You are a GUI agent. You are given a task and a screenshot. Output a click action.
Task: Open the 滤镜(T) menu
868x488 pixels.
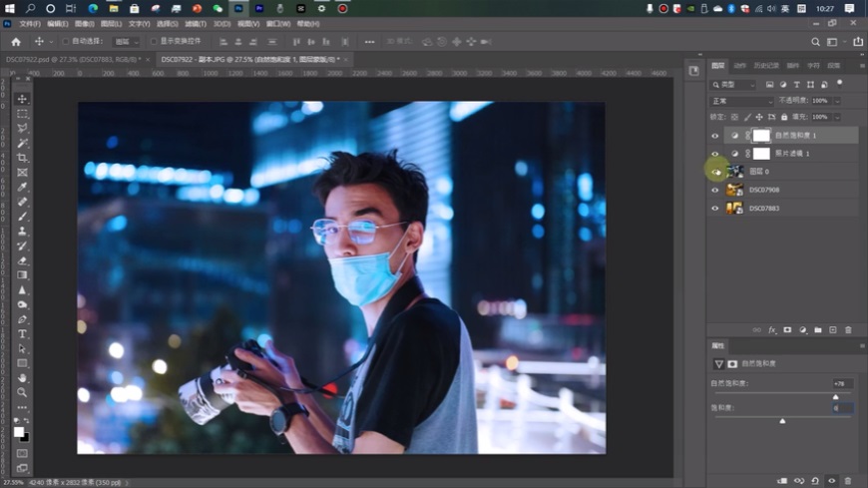pos(196,24)
